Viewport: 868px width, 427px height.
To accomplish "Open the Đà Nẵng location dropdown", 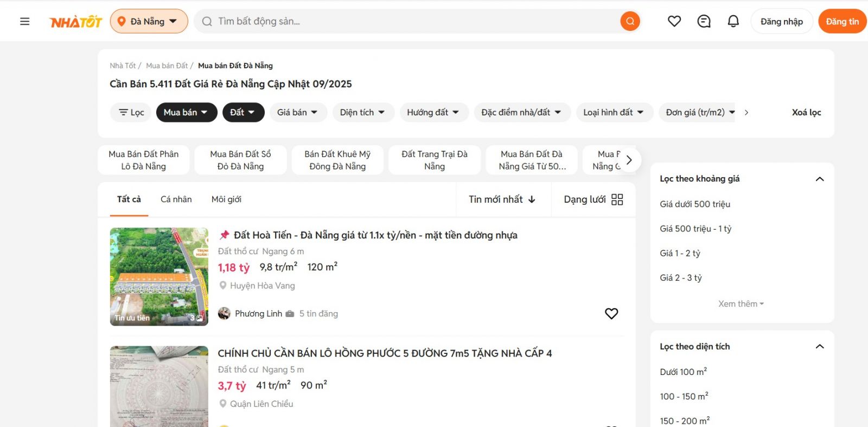I will pyautogui.click(x=149, y=22).
